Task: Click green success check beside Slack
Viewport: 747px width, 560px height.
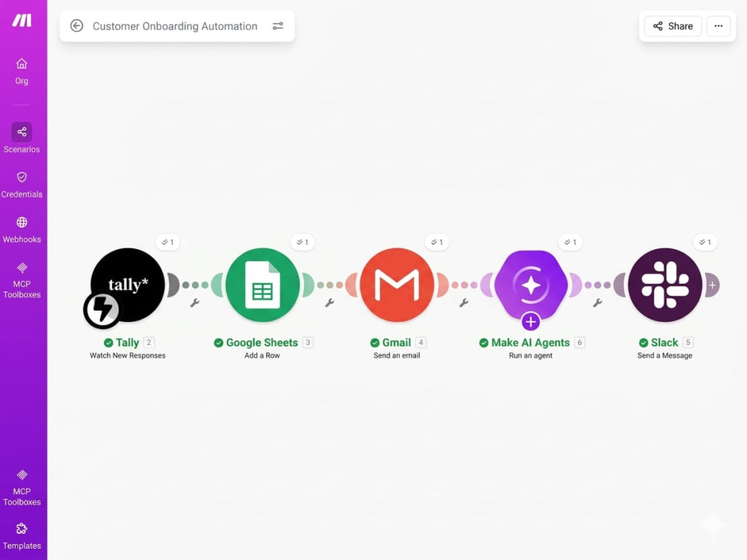Action: click(x=644, y=343)
